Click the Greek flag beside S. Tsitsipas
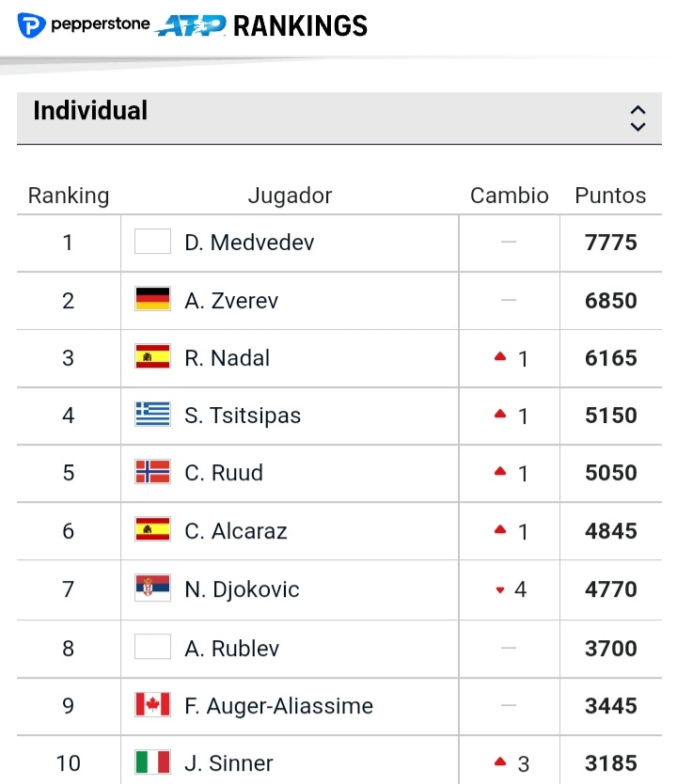 [x=152, y=415]
